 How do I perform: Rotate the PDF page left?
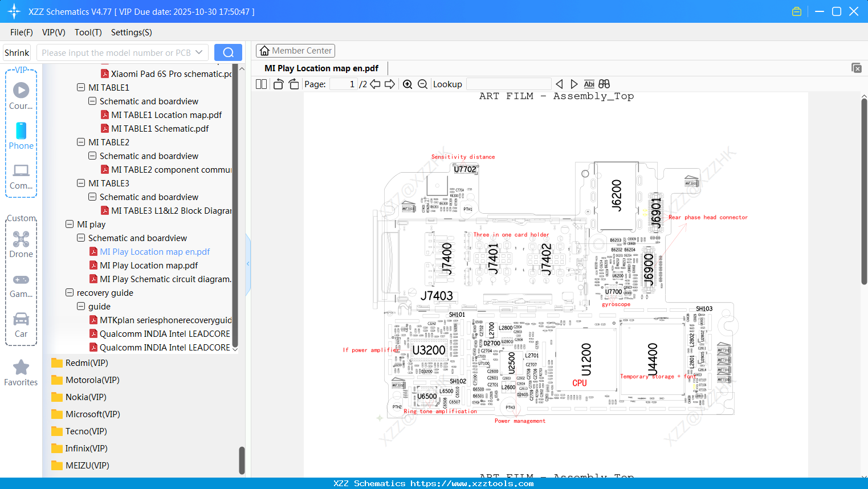point(278,84)
